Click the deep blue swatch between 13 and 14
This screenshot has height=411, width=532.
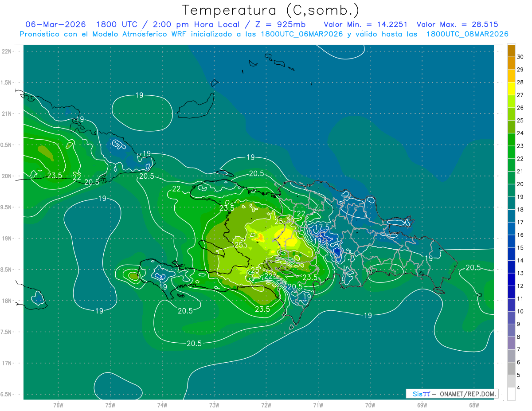coord(511,267)
